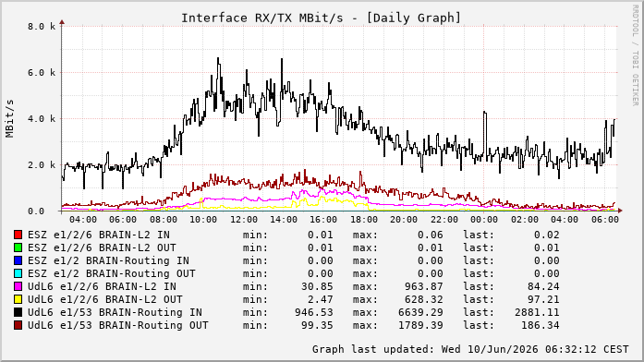Click the 08:00 x-axis time label
Screen dimensions: 644x362
pyautogui.click(x=163, y=220)
